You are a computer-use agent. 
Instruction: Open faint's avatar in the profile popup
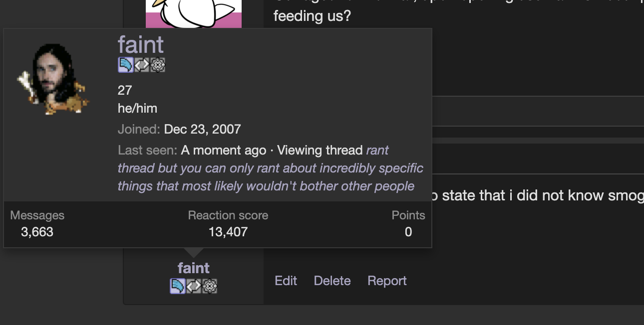[53, 79]
